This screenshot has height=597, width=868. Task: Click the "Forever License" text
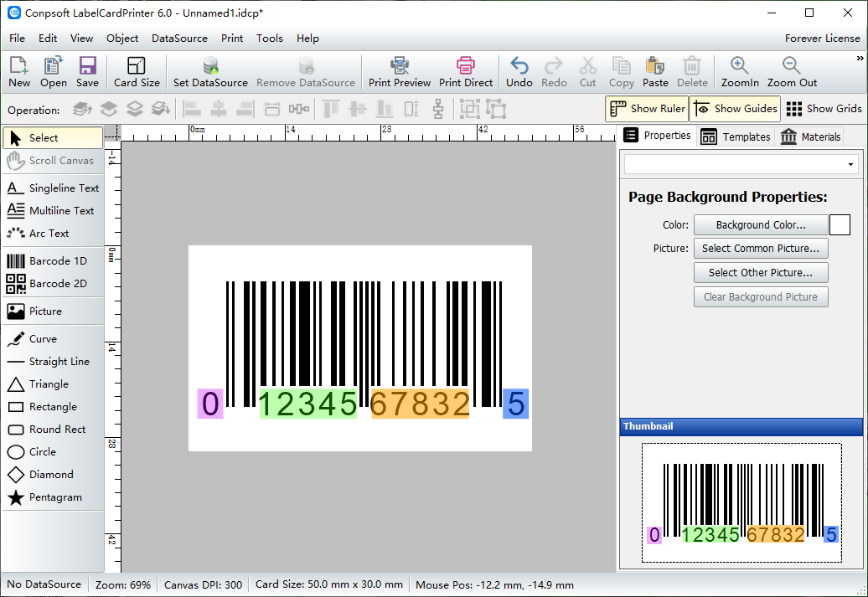coord(822,39)
